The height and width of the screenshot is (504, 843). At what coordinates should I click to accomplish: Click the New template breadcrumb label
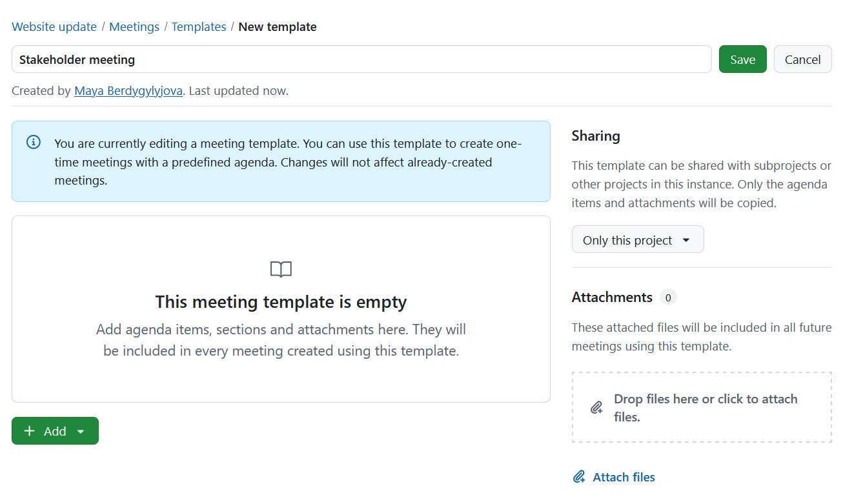coord(278,26)
